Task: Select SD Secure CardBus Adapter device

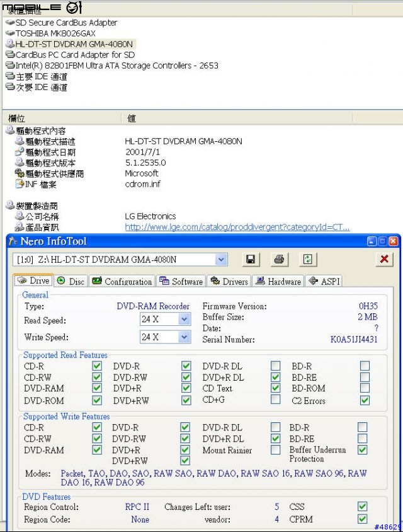Action: pos(67,23)
